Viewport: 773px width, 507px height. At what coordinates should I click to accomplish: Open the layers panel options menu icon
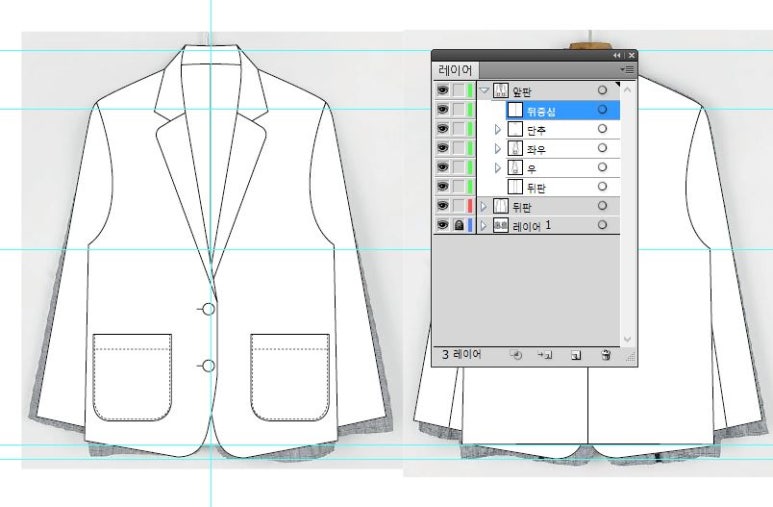point(627,69)
